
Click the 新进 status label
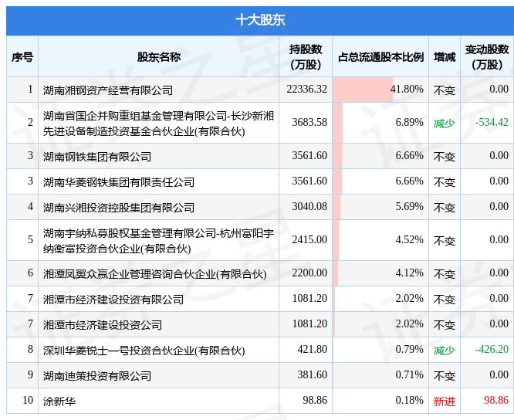pos(445,401)
